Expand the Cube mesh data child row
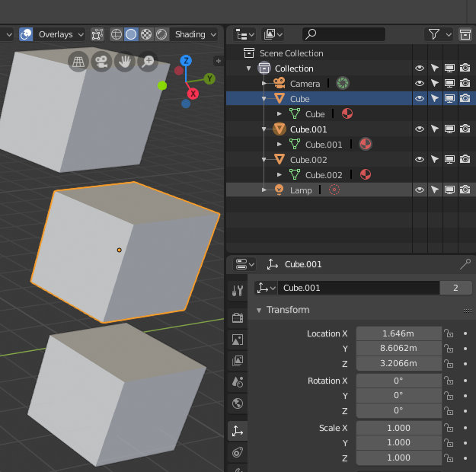Screen dimensions: 476x472 point(280,114)
